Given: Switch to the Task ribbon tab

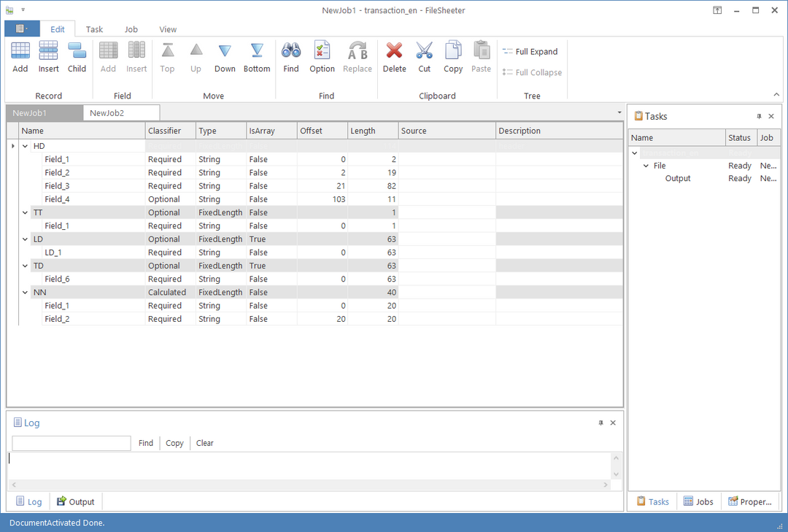Looking at the screenshot, I should coord(94,30).
